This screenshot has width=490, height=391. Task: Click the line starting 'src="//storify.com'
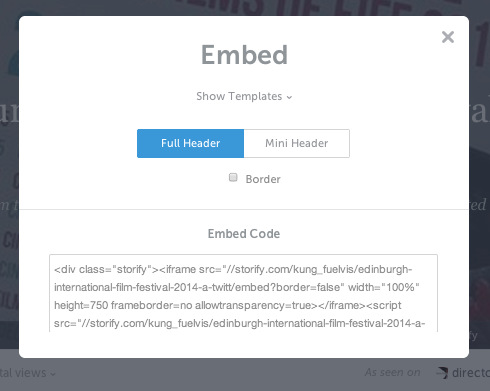[x=239, y=323]
